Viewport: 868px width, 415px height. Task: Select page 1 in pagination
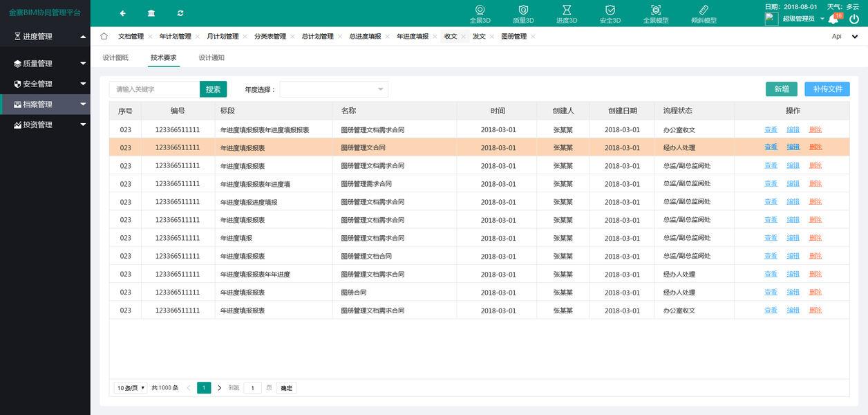[x=204, y=388]
